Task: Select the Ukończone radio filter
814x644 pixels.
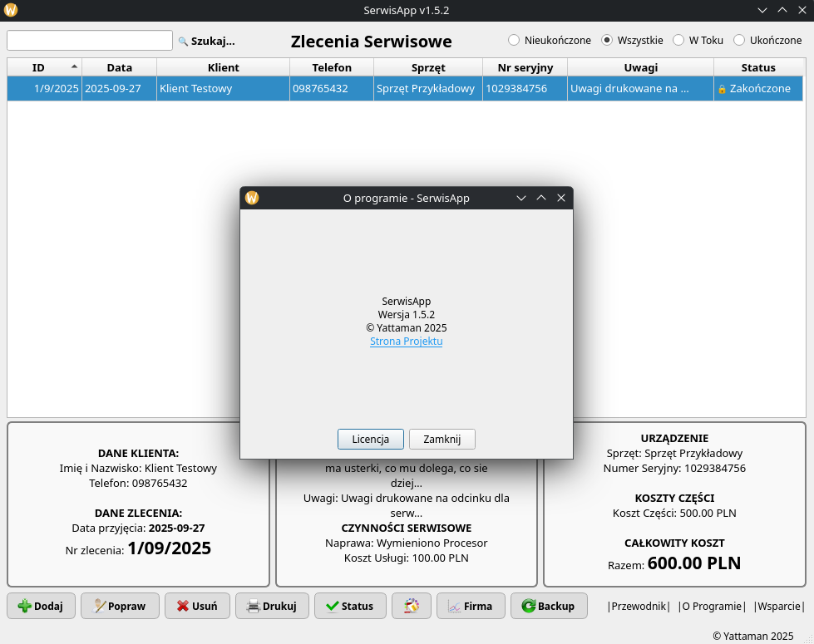Action: (739, 40)
